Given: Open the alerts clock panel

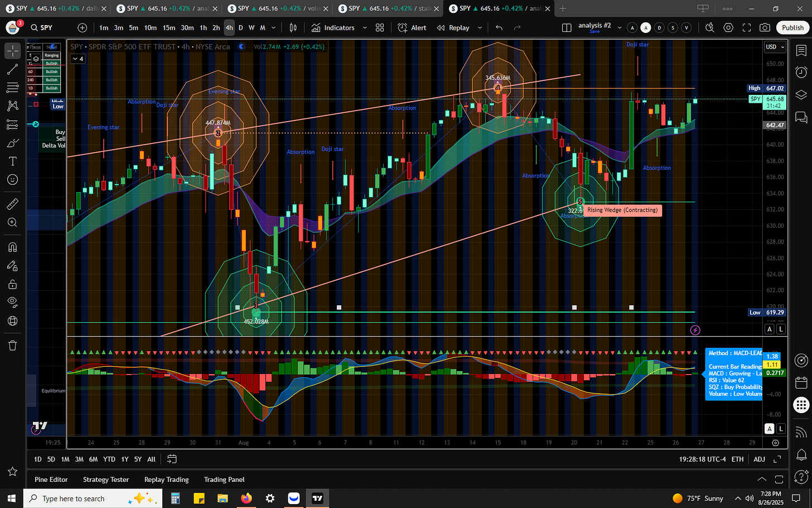Looking at the screenshot, I should coord(801,73).
